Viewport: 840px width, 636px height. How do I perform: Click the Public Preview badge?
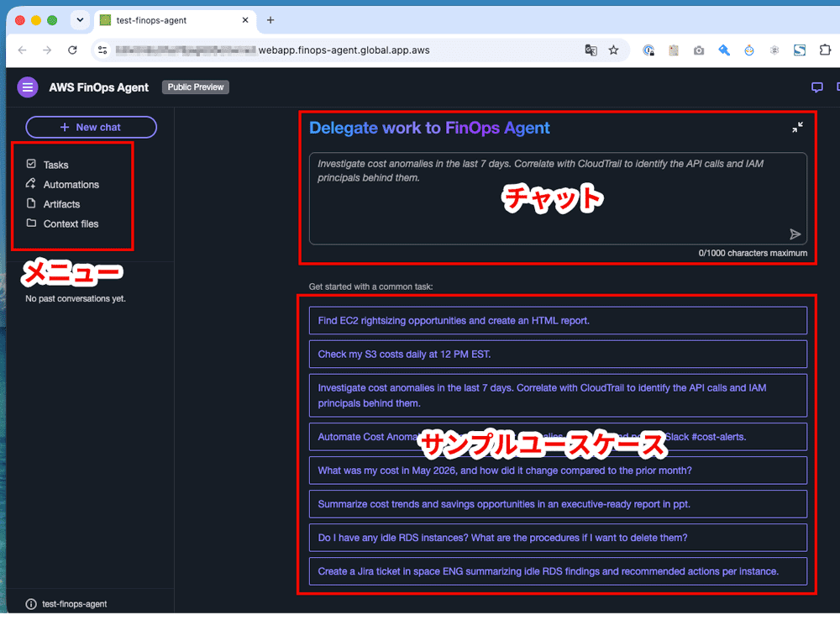196,87
